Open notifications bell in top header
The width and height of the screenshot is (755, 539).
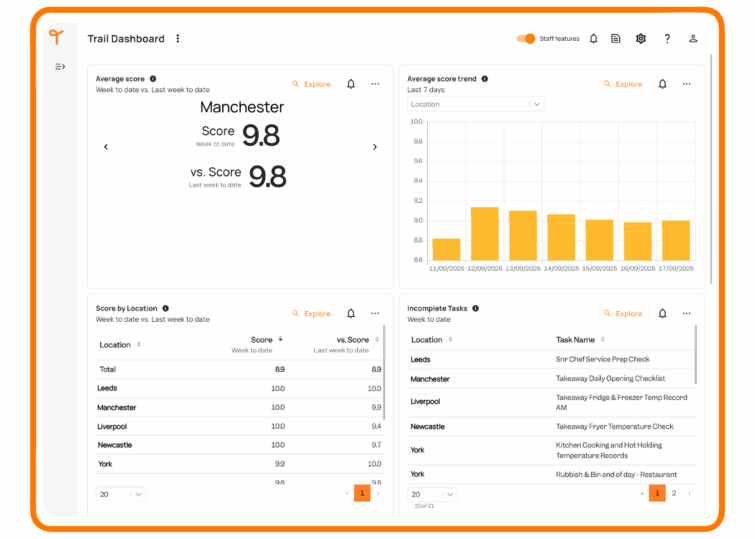click(x=593, y=39)
